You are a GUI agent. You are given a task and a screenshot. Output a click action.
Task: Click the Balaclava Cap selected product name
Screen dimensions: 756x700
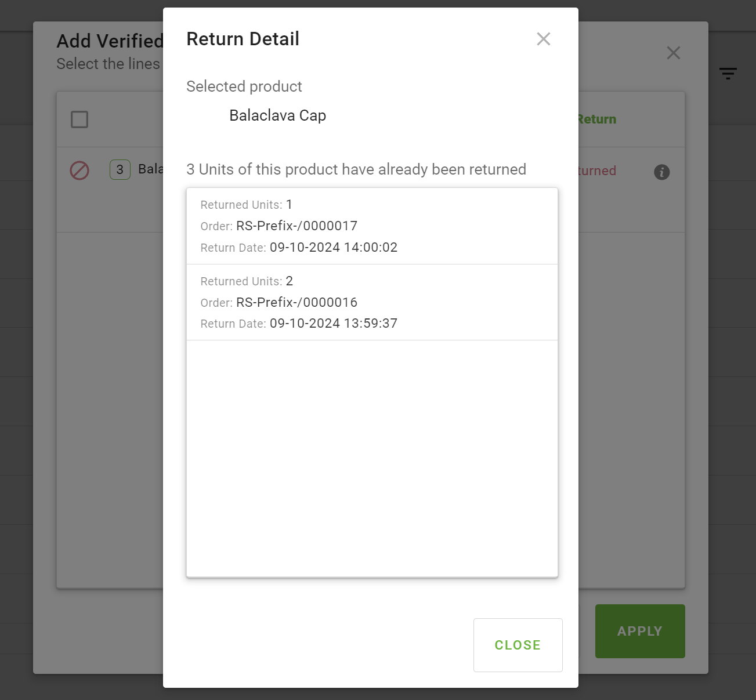tap(277, 115)
